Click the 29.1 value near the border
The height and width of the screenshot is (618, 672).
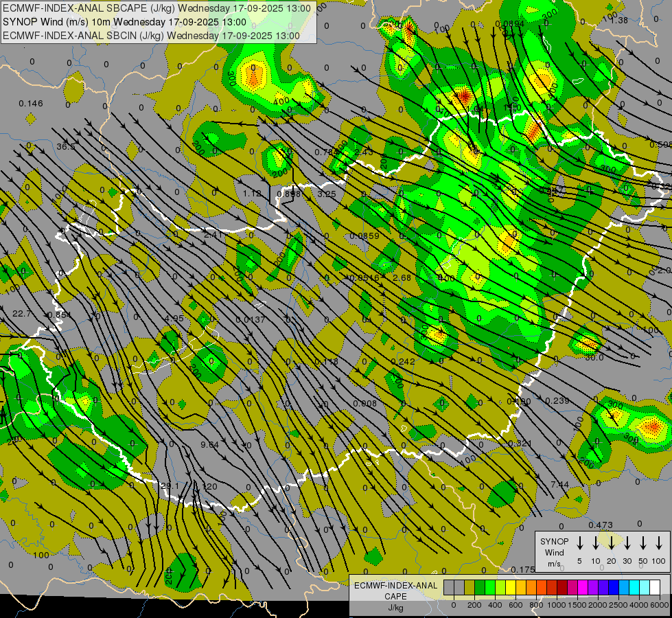point(170,486)
